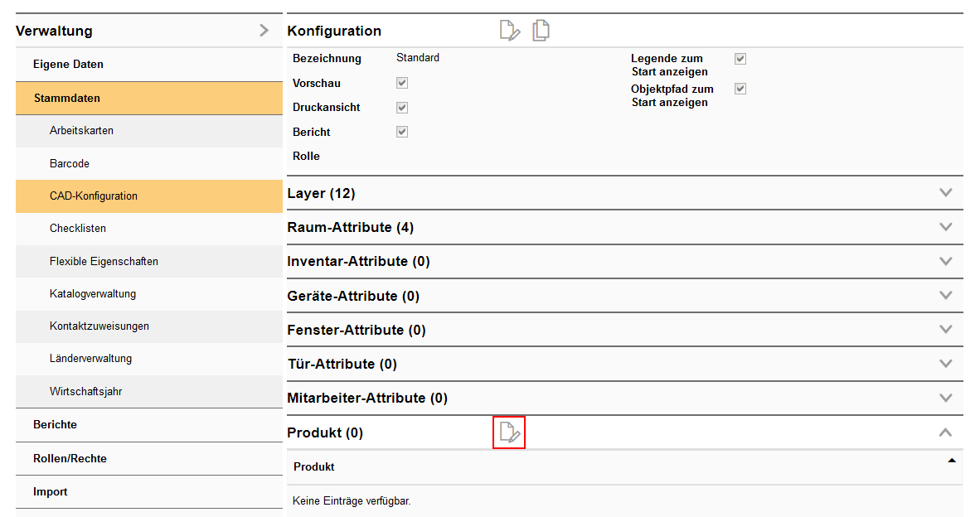Click the arrow icon beside Verwaltung header
The width and height of the screenshot is (980, 517).
pos(264,31)
